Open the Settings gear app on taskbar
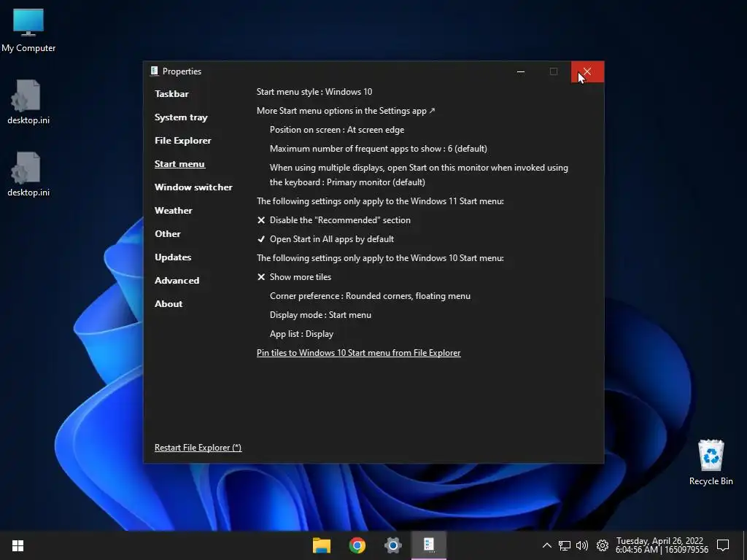The width and height of the screenshot is (747, 560). (x=393, y=545)
